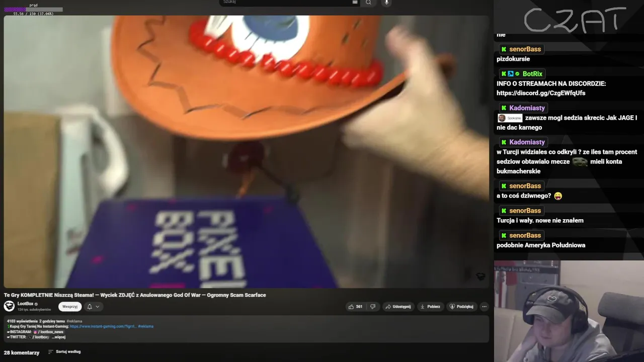Follow the instant-gaming.com link in description
Screen dimensions: 644x362
coord(103,326)
